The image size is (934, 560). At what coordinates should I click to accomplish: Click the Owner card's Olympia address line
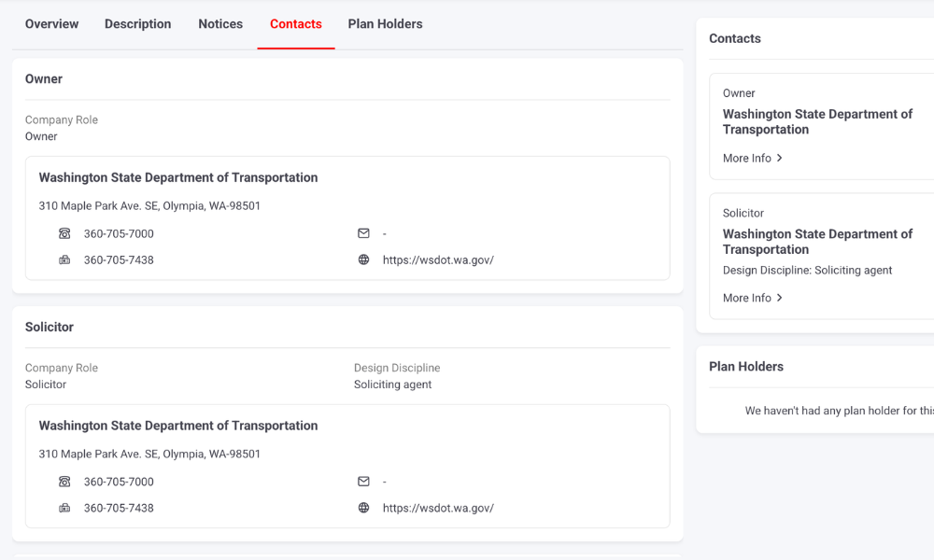(149, 206)
